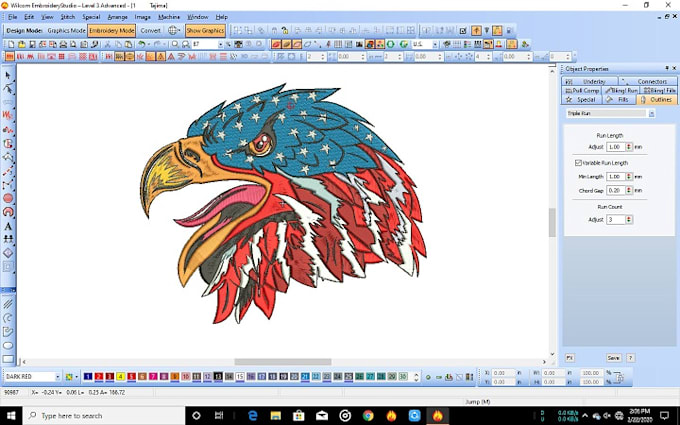Screen dimensions: 680x425
Task: Open the globe options icon
Action: (x=173, y=30)
